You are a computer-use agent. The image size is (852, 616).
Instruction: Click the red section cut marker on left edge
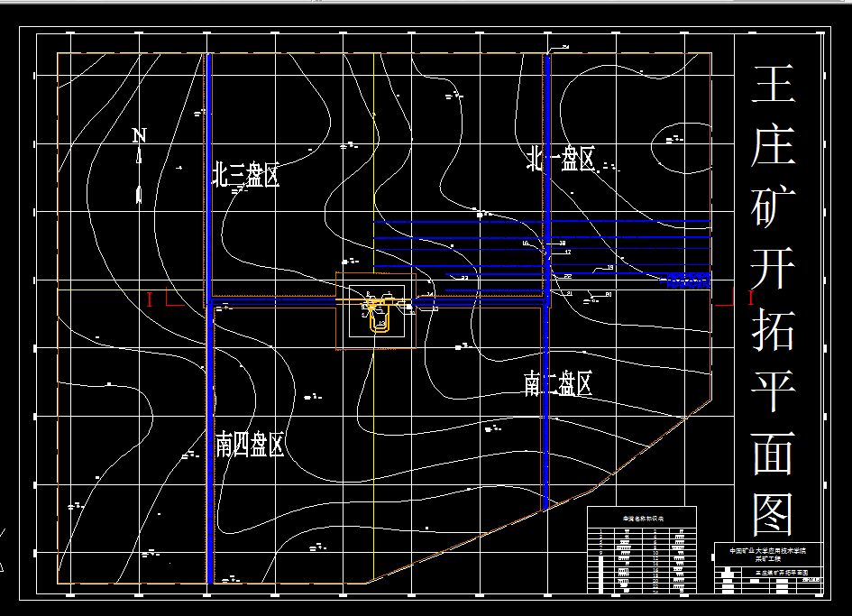[x=150, y=299]
